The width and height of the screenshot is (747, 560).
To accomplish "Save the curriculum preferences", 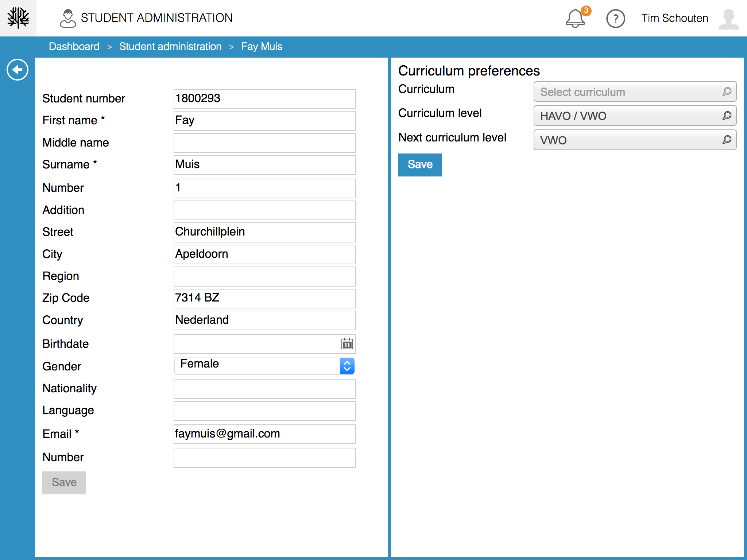I will (420, 165).
